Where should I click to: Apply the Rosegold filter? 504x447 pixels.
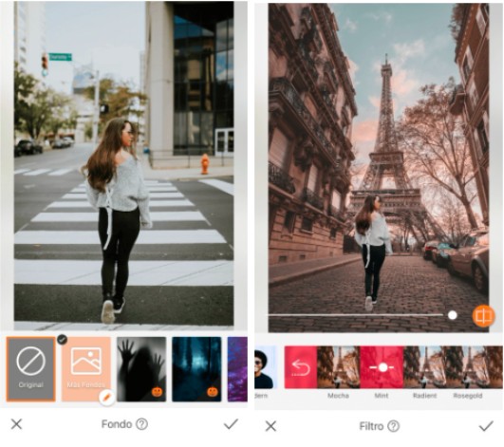click(x=468, y=367)
